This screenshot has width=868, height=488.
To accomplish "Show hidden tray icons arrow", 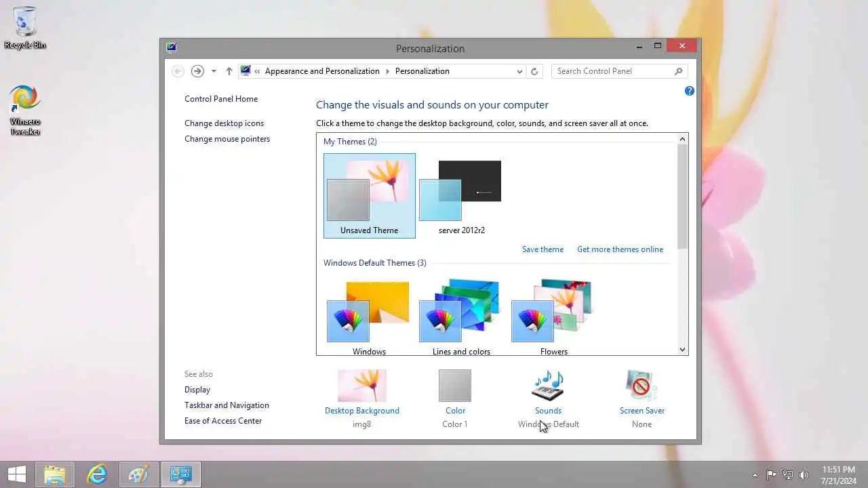I will pyautogui.click(x=755, y=475).
